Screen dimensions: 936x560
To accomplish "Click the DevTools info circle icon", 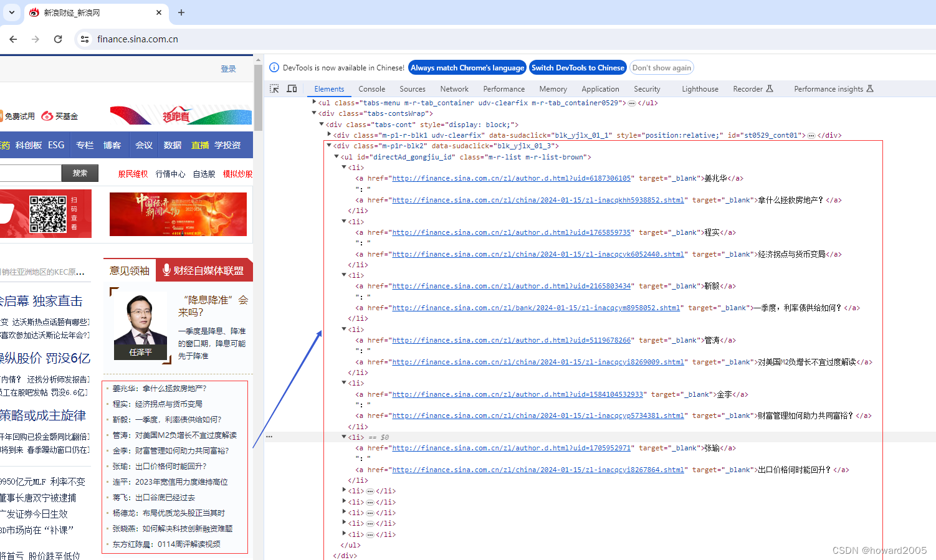I will click(x=274, y=68).
